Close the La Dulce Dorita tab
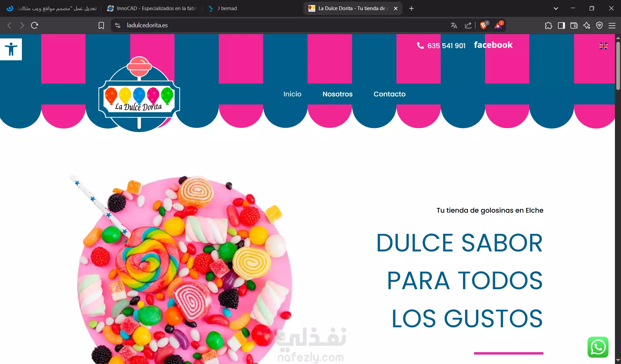 pos(396,8)
